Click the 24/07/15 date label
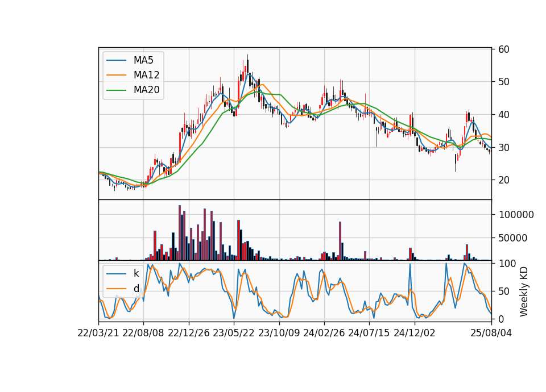This screenshot has height=392, width=546. click(x=369, y=333)
